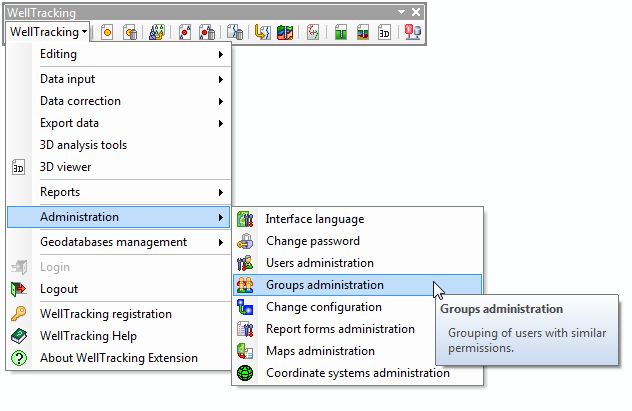The width and height of the screenshot is (632, 411).
Task: Click the orange circle document toolbar icon
Action: pyautogui.click(x=107, y=32)
